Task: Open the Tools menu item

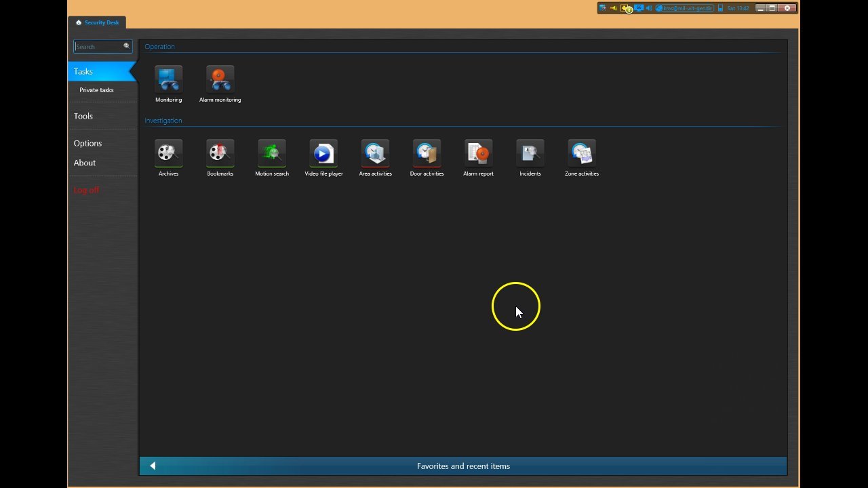Action: (x=83, y=116)
